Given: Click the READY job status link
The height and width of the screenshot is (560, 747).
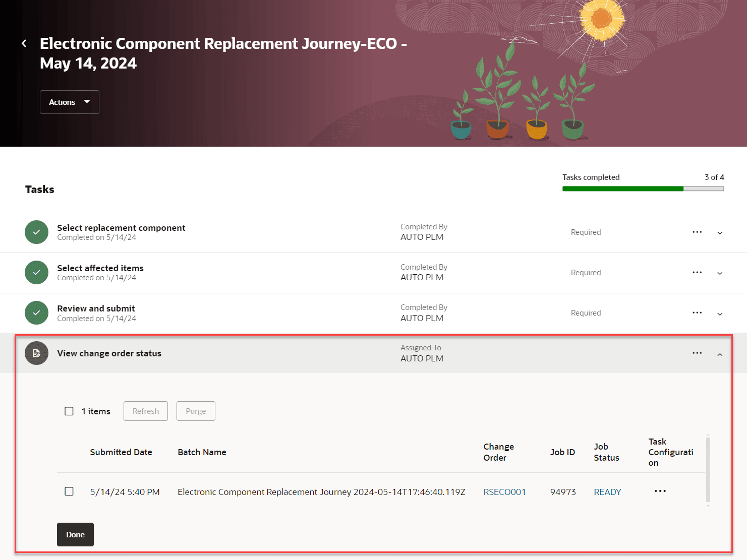Looking at the screenshot, I should pyautogui.click(x=607, y=492).
